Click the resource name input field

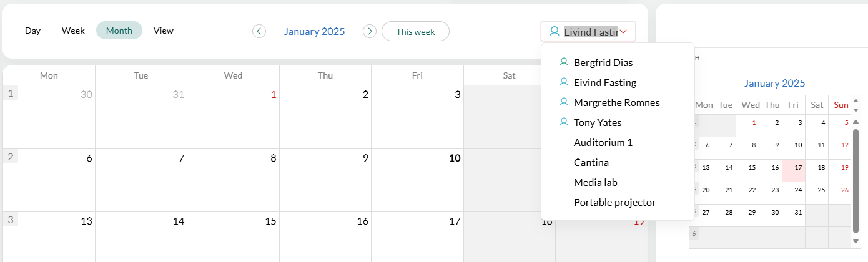click(590, 31)
